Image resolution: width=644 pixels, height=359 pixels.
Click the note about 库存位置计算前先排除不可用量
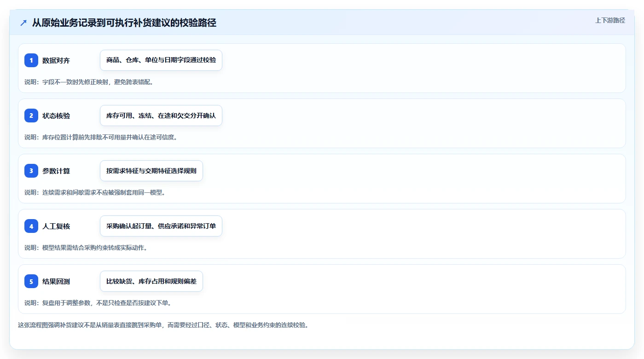[101, 137]
